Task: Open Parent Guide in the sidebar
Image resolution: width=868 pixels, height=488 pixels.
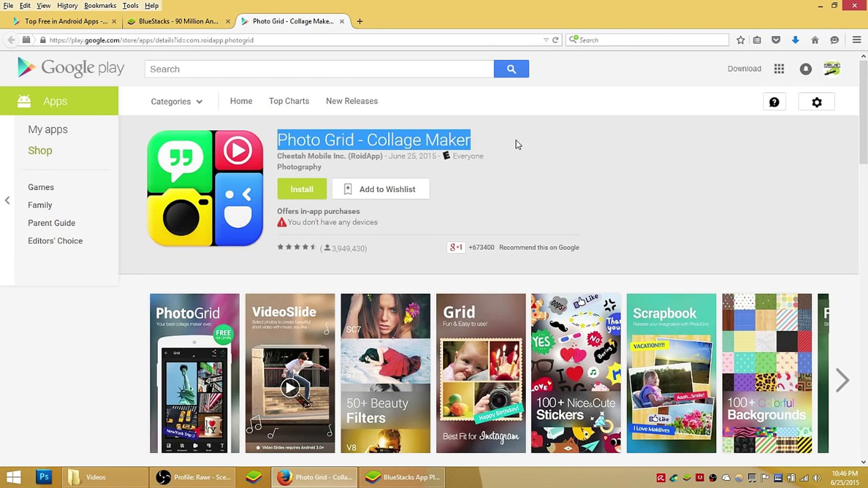Action: [52, 223]
